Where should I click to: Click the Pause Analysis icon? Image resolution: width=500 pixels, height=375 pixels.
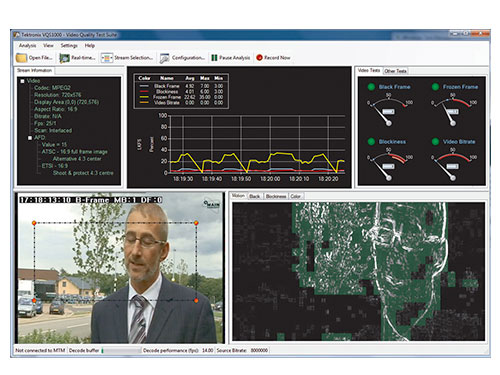pyautogui.click(x=214, y=58)
